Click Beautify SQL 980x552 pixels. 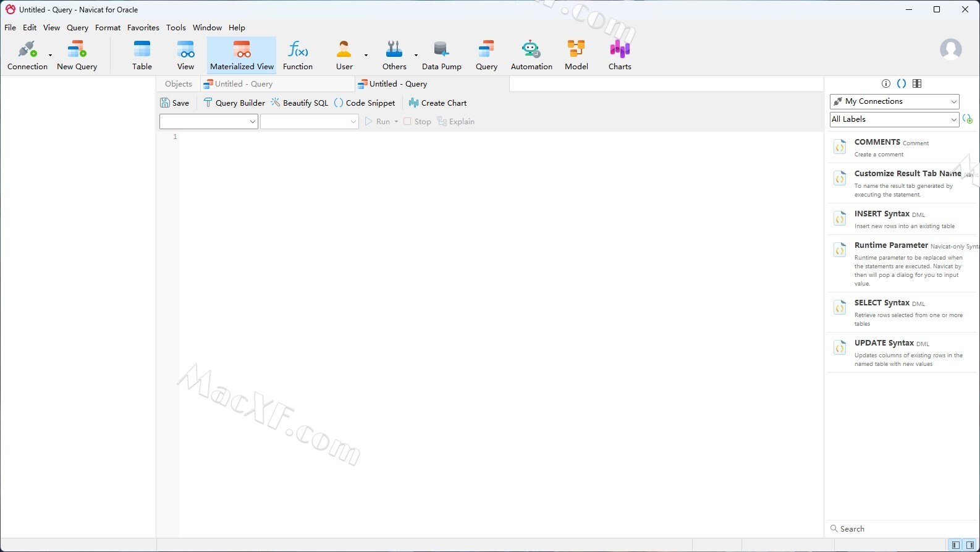click(x=300, y=103)
